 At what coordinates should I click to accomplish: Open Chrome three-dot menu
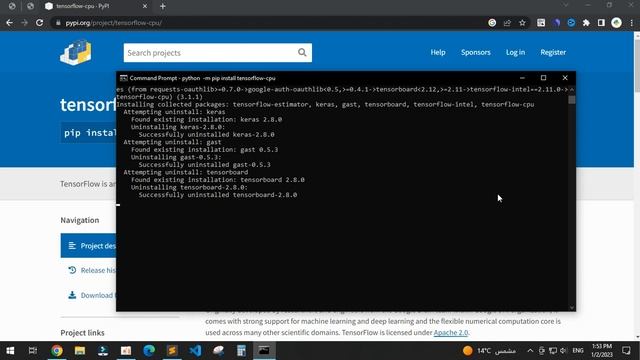click(631, 23)
